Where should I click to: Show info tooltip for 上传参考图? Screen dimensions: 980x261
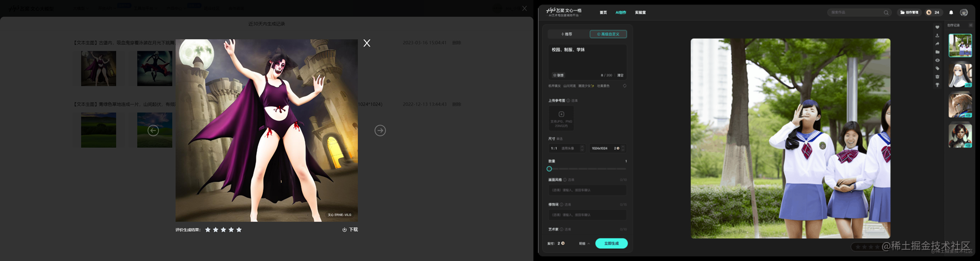pyautogui.click(x=568, y=100)
